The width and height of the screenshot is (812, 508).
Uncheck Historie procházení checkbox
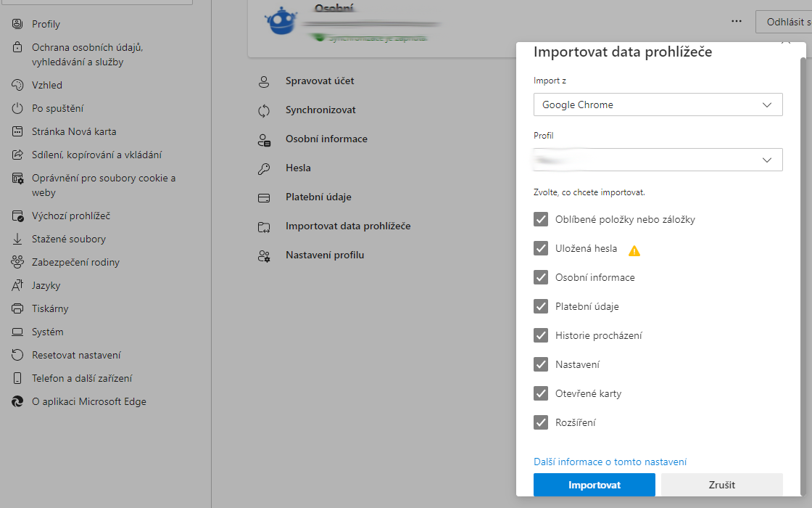[x=541, y=335]
